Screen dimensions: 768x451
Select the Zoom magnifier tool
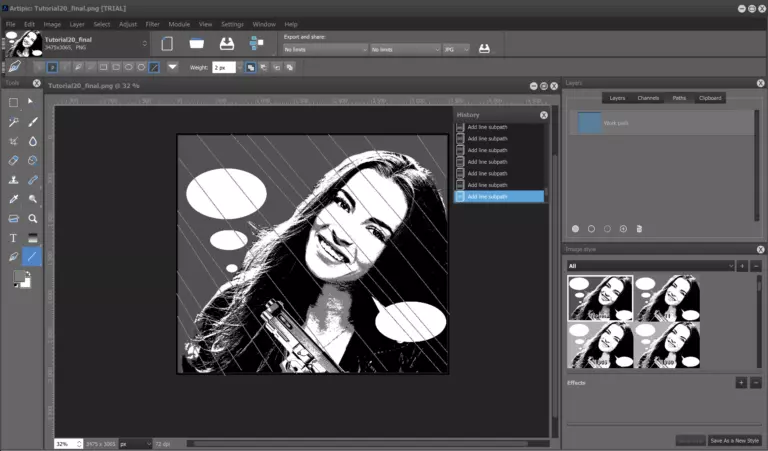coord(33,218)
